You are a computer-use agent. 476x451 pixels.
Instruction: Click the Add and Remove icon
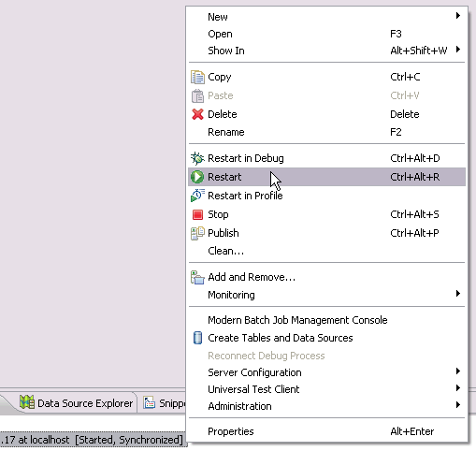197,277
